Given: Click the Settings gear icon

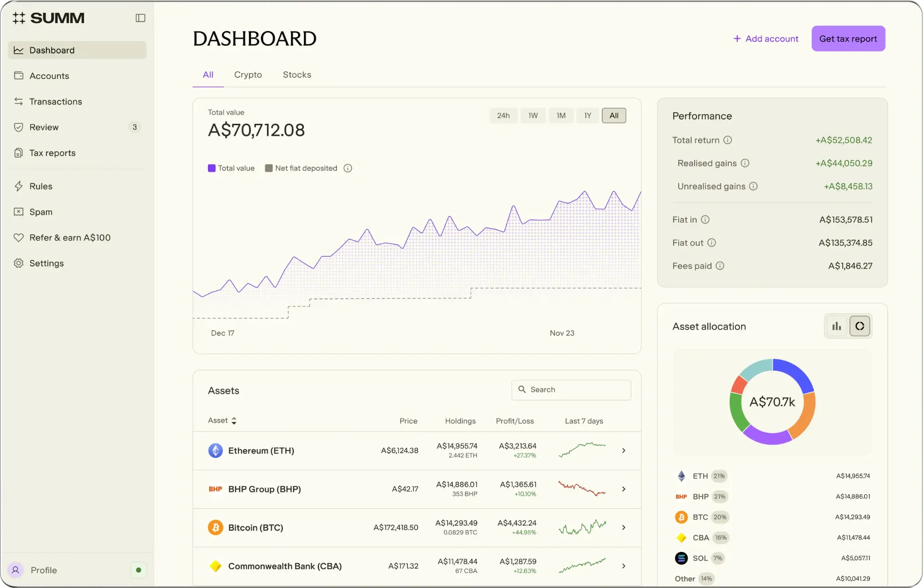Looking at the screenshot, I should coord(18,263).
